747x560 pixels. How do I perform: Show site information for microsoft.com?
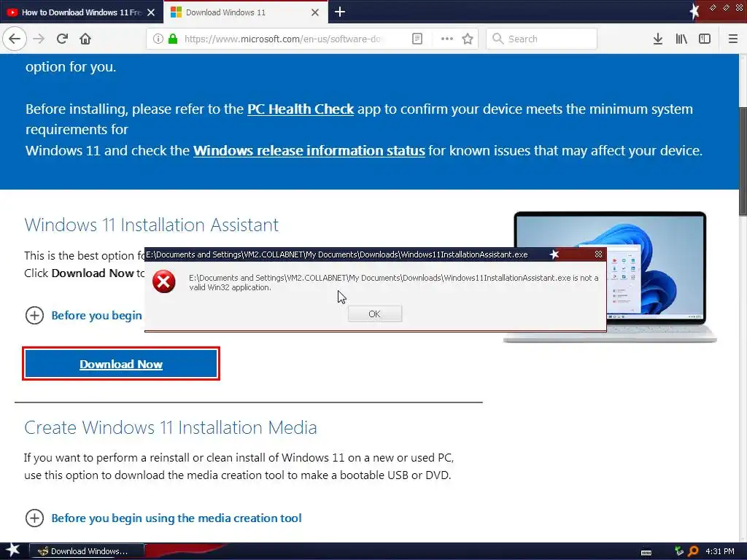pyautogui.click(x=158, y=39)
